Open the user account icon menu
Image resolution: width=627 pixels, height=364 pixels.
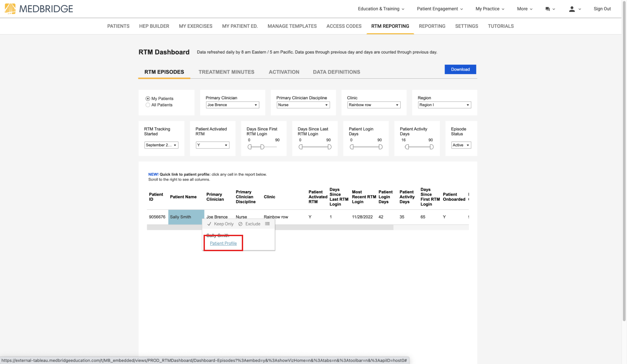click(575, 9)
